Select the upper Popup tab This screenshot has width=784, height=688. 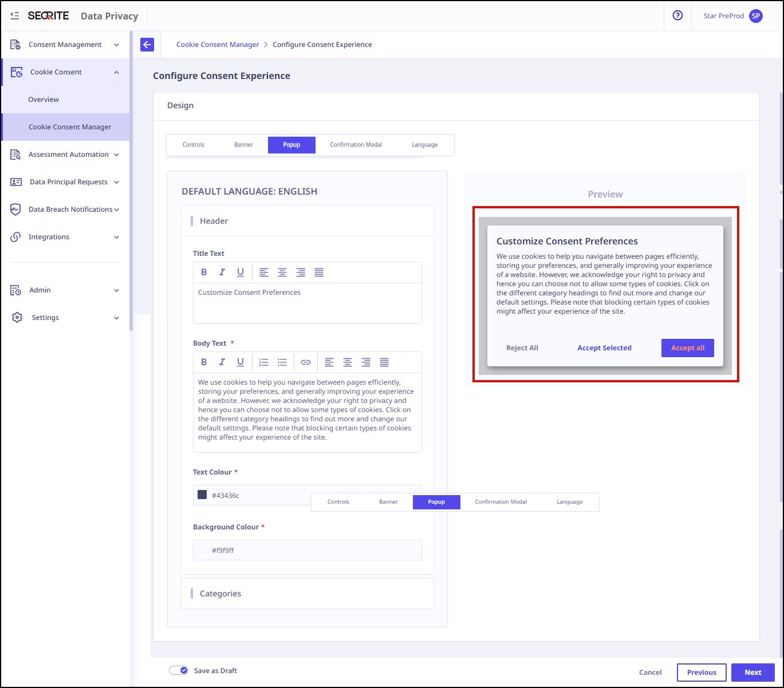(291, 145)
